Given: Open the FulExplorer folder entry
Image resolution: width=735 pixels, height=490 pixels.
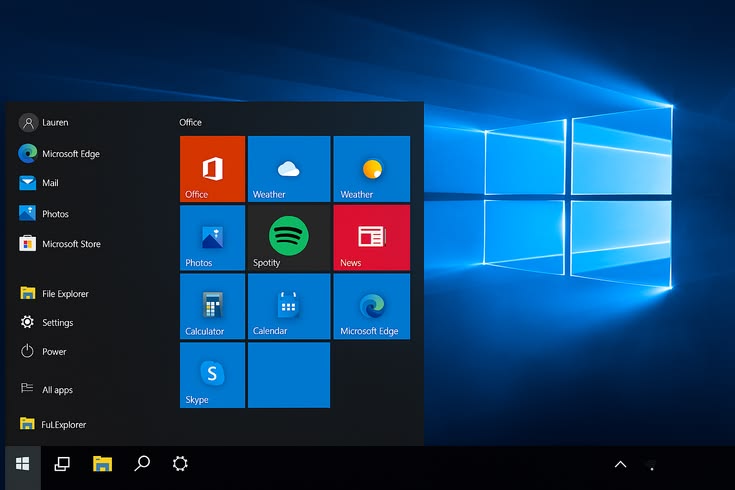Looking at the screenshot, I should [x=52, y=424].
